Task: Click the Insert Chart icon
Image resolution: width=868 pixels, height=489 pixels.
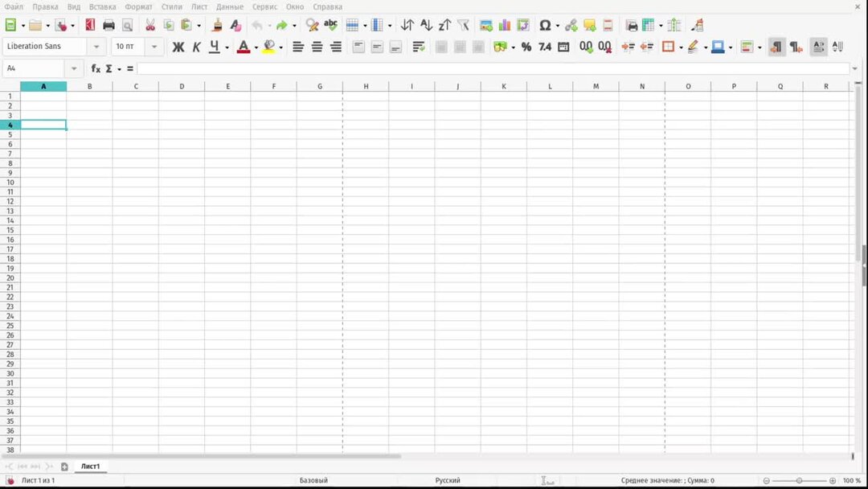Action: pos(504,25)
